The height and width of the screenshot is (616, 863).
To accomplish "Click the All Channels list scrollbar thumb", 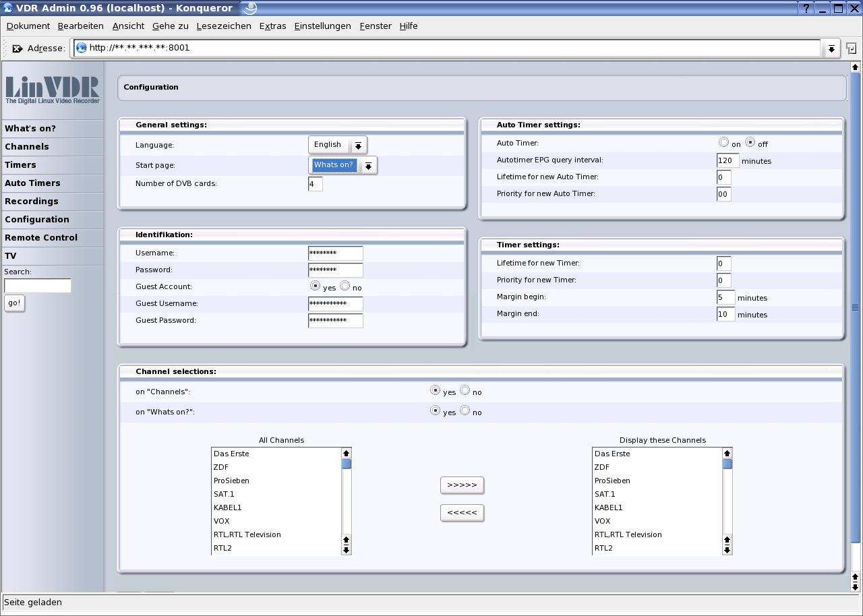I will (346, 464).
